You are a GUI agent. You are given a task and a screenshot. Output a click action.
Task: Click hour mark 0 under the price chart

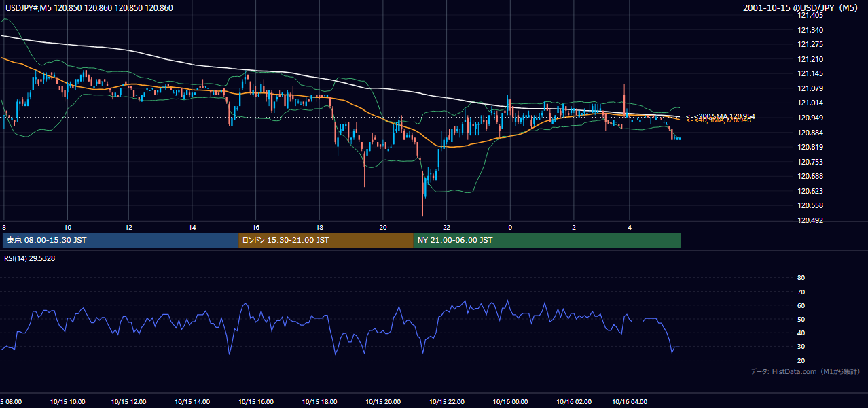click(510, 227)
